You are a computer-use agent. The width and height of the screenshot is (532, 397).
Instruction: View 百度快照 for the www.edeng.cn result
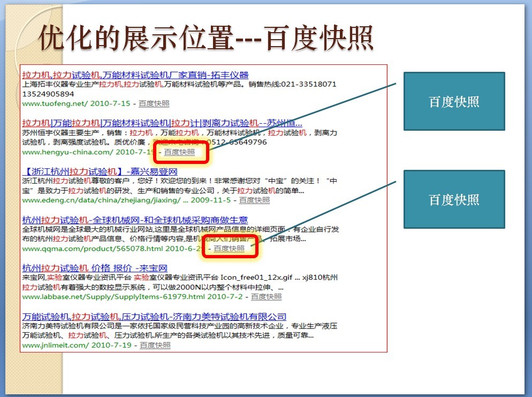pyautogui.click(x=254, y=200)
